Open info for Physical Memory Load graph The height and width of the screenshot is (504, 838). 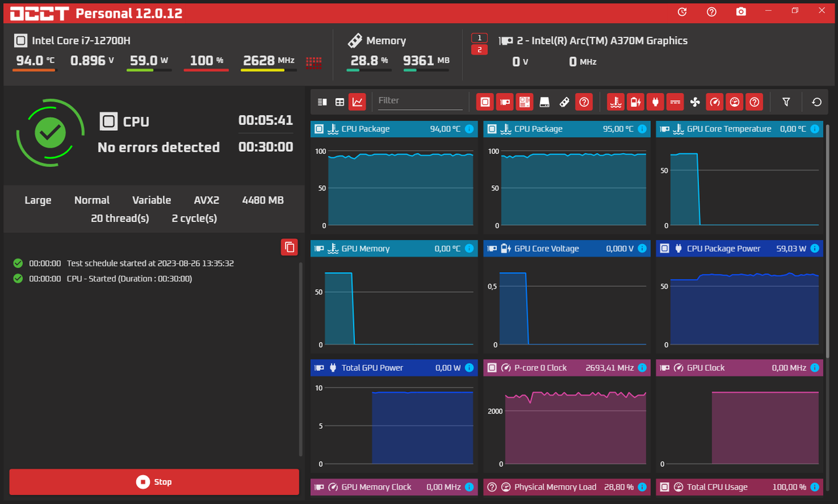pyautogui.click(x=642, y=487)
